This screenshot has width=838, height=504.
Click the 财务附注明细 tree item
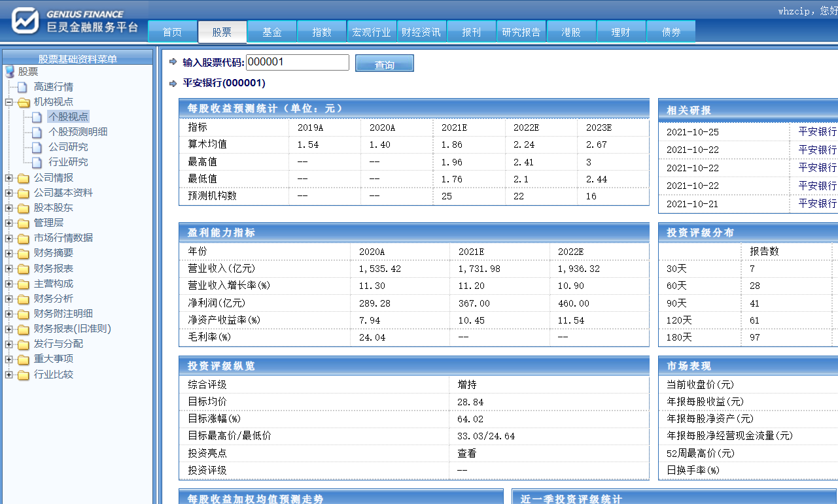click(63, 314)
